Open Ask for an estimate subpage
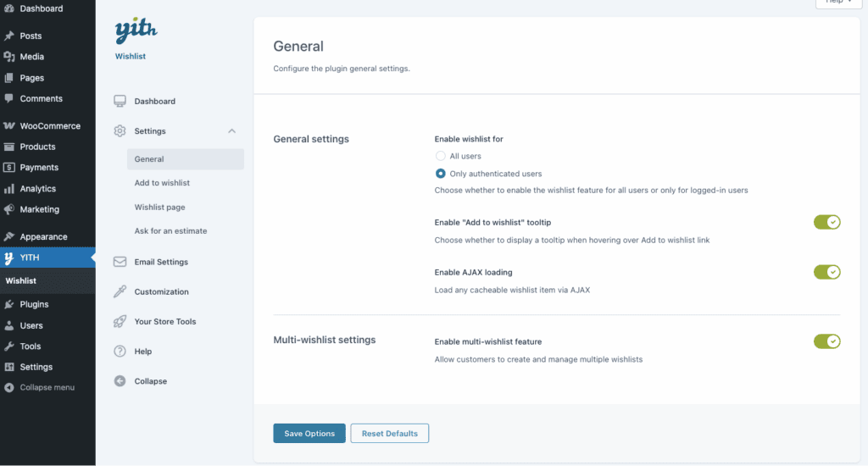 click(170, 231)
